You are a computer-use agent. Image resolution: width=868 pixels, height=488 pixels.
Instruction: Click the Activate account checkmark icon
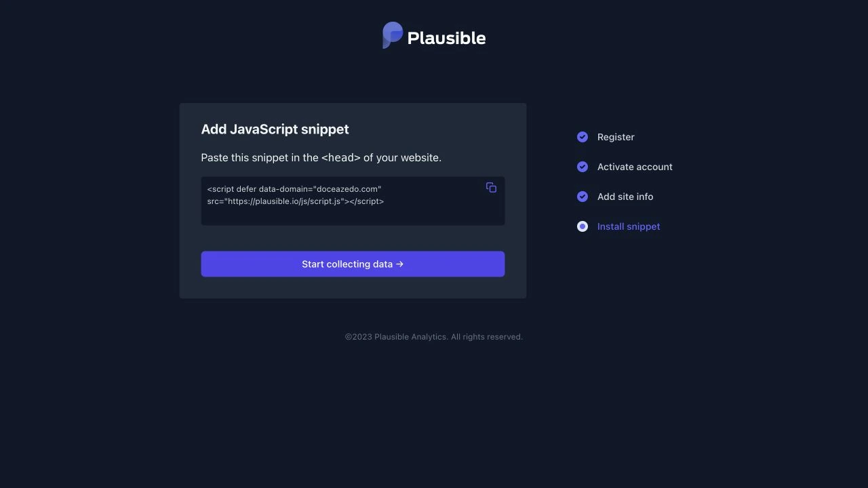point(583,167)
